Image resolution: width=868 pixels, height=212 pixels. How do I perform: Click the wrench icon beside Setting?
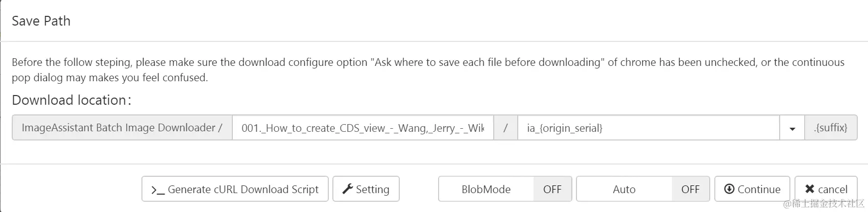pos(348,189)
